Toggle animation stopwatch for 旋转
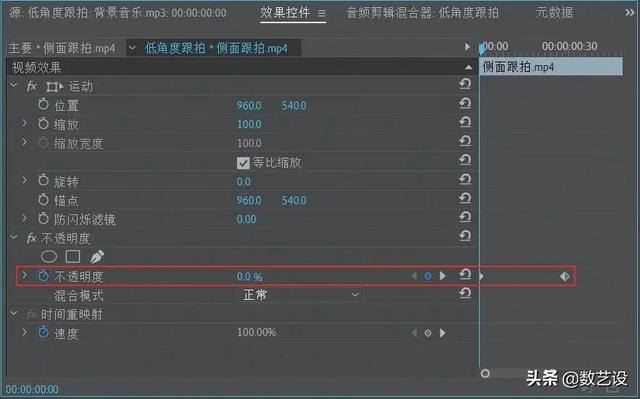640x399 pixels. pyautogui.click(x=43, y=180)
